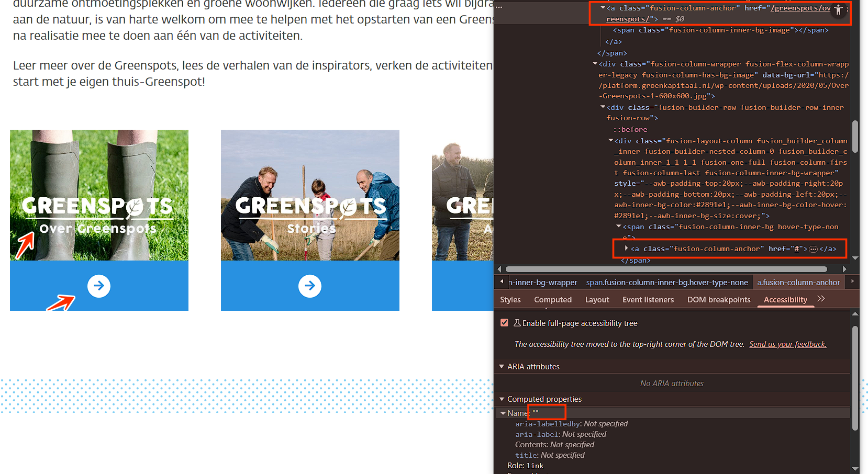The image size is (868, 474).
Task: Collapse the ARIA attributes section
Action: [502, 367]
